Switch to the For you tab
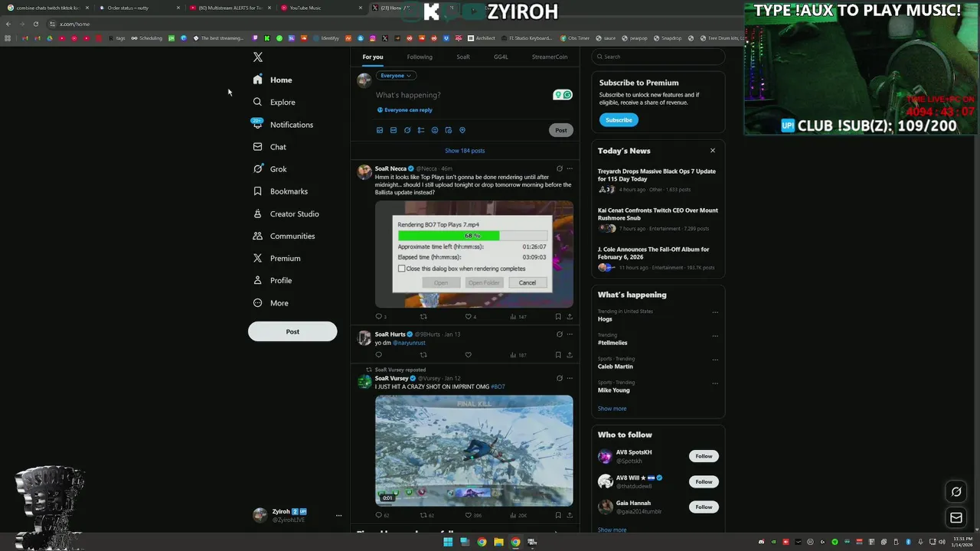 coord(373,57)
